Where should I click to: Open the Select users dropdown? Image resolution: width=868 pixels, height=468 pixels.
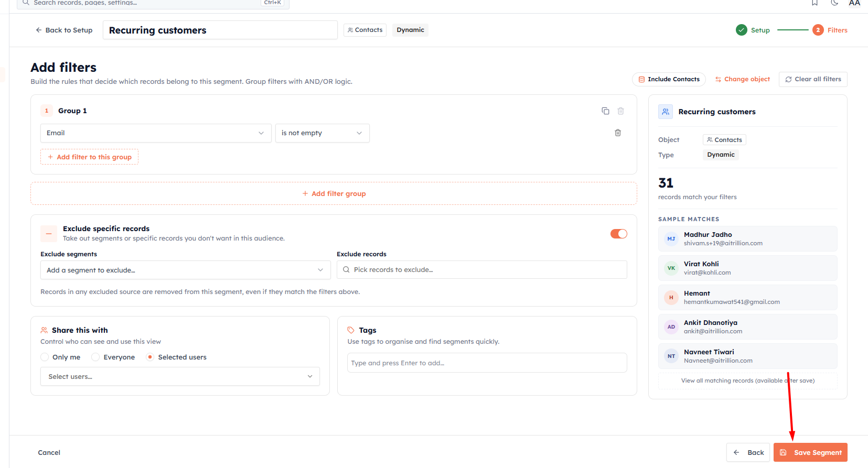click(180, 376)
